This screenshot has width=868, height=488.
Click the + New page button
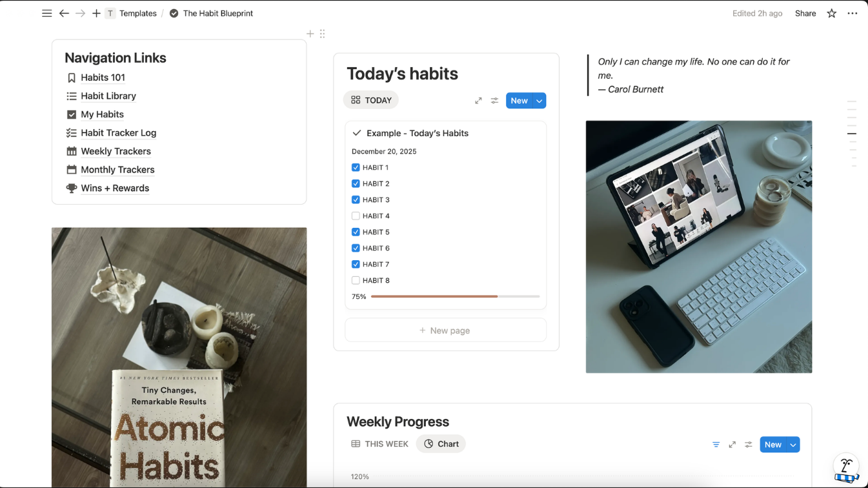pos(445,330)
